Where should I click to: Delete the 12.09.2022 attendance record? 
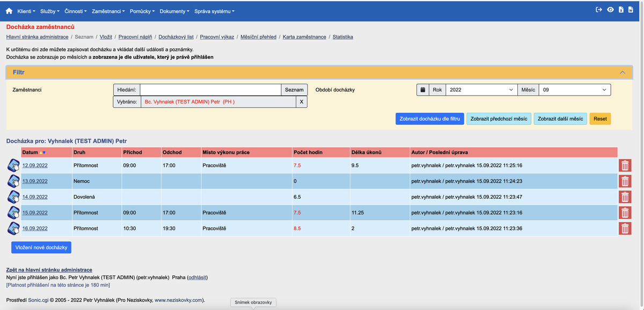(x=625, y=165)
